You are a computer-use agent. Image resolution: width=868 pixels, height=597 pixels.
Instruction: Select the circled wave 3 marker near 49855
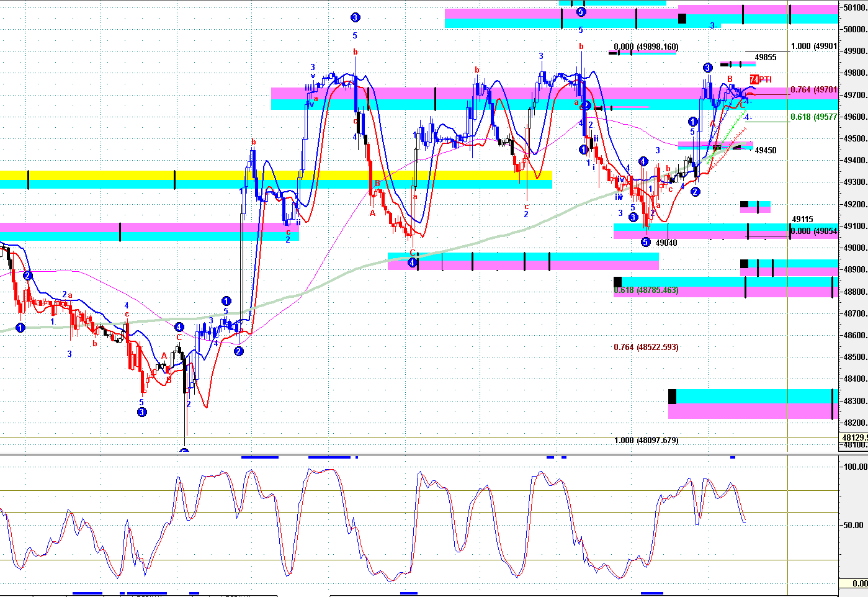[x=707, y=68]
